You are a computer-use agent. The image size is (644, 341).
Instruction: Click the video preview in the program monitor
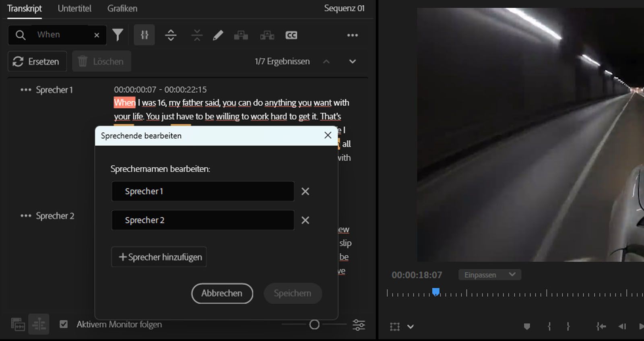(x=530, y=135)
